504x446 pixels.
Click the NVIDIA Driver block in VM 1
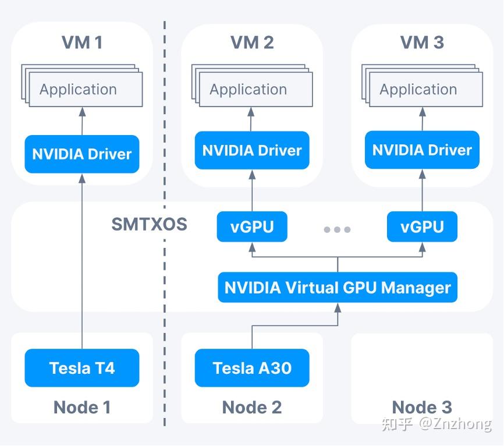click(81, 154)
